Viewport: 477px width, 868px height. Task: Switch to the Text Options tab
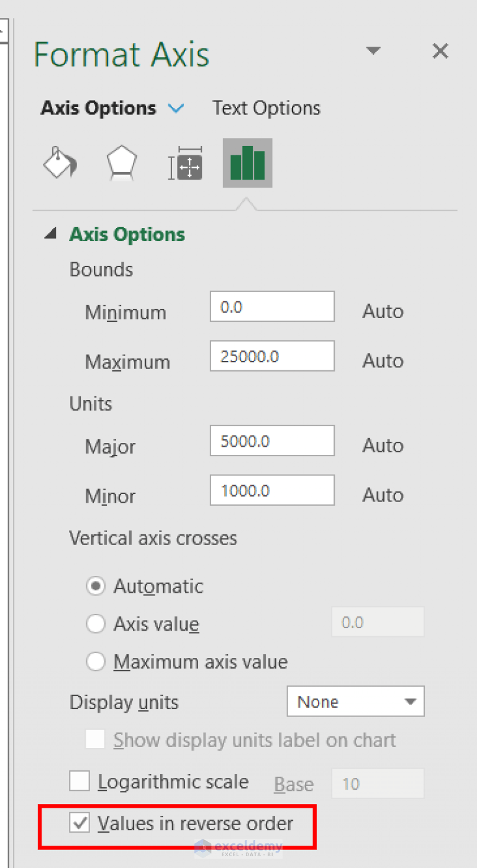[x=266, y=108]
